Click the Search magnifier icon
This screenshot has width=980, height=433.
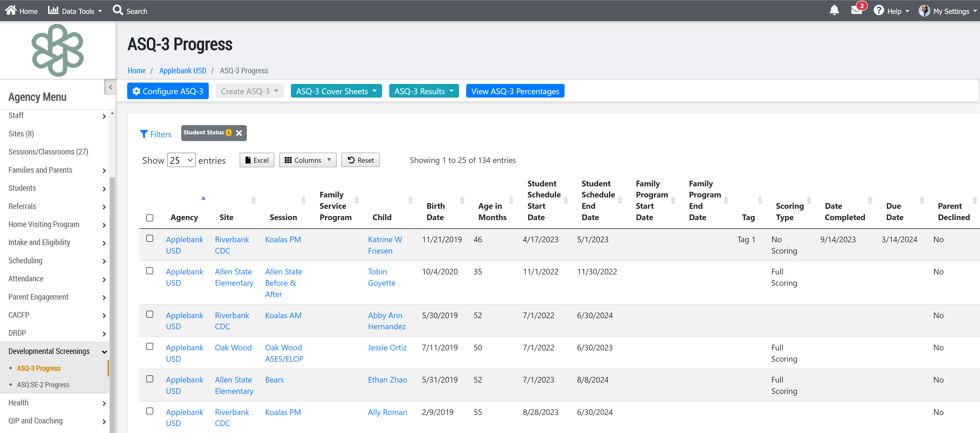(118, 10)
